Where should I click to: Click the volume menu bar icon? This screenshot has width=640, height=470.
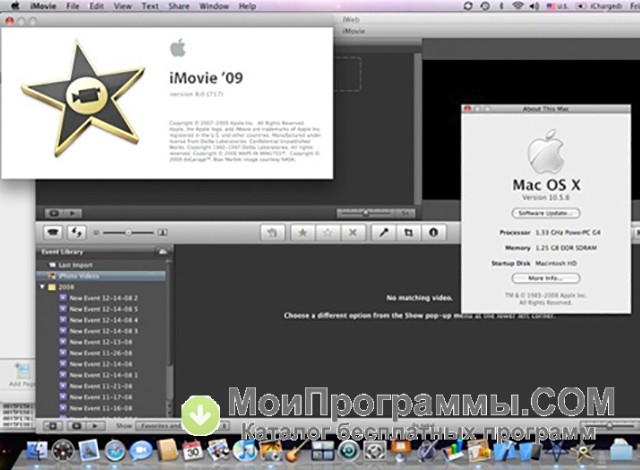[534, 6]
